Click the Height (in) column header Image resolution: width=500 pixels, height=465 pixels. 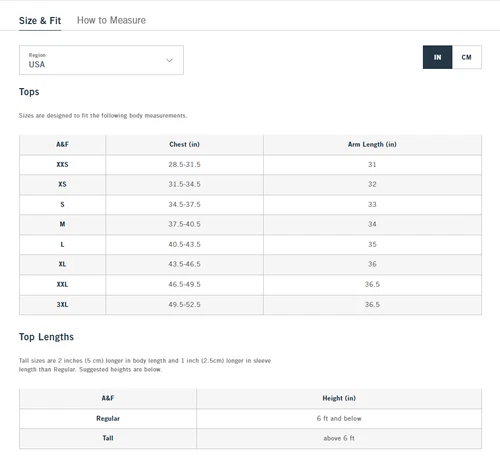pyautogui.click(x=339, y=398)
